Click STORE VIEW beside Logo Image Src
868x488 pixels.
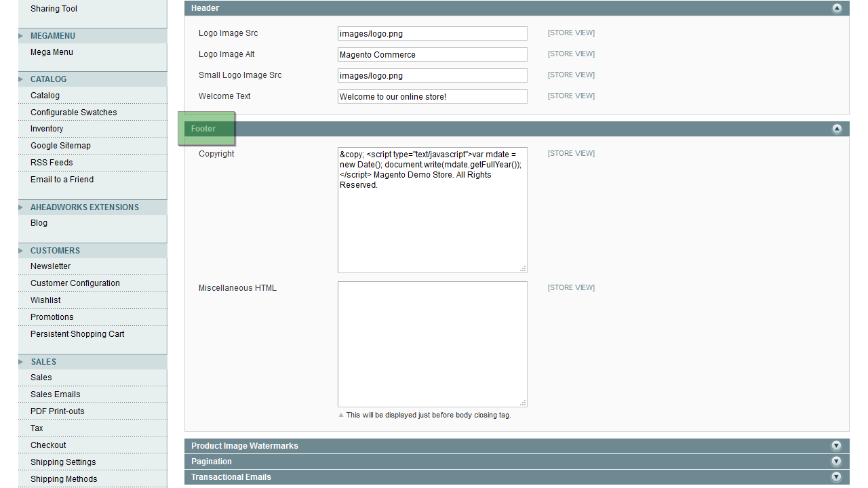coord(571,33)
